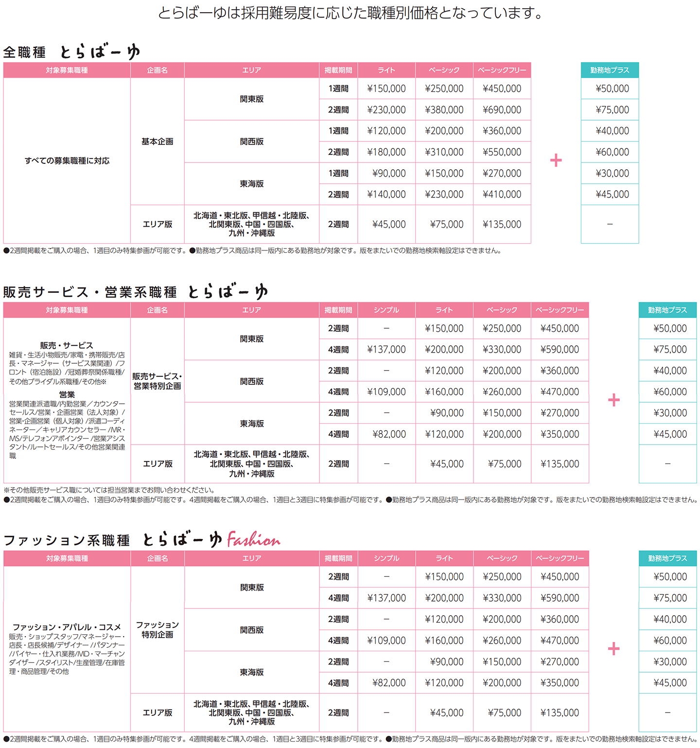This screenshot has width=700, height=748.
Task: Click the シンプル header in the 販売サービス table
Action: (386, 310)
